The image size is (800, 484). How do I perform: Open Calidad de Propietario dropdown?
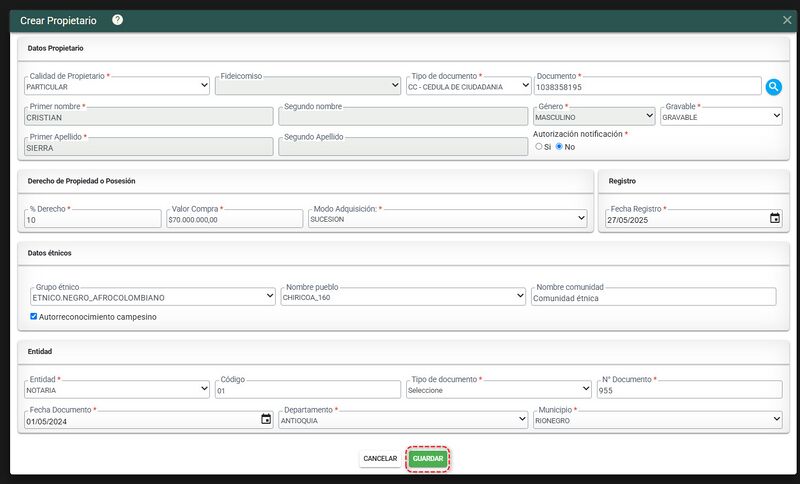117,86
